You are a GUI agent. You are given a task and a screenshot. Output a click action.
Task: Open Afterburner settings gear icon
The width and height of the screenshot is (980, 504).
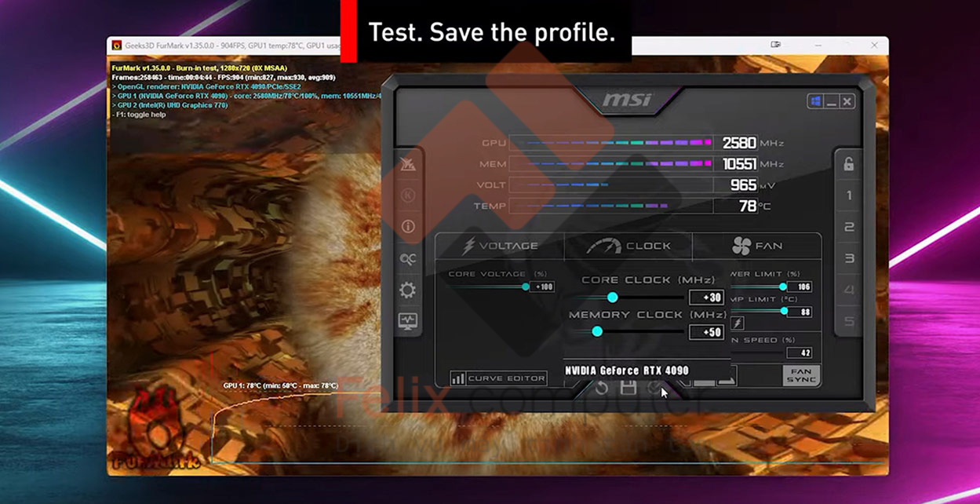click(408, 290)
